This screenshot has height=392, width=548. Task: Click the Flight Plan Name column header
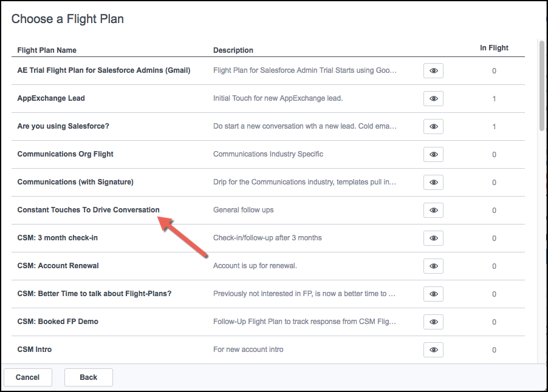pos(47,50)
